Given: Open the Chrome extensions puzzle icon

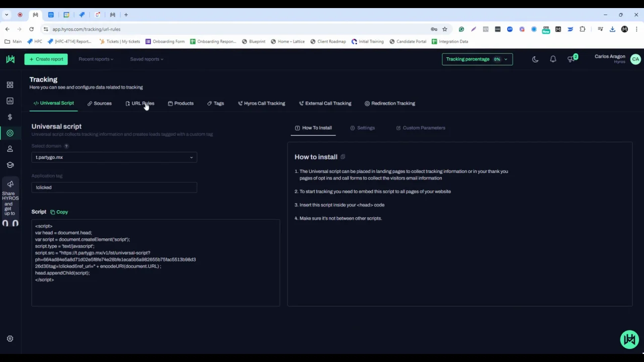Looking at the screenshot, I should coord(583,29).
